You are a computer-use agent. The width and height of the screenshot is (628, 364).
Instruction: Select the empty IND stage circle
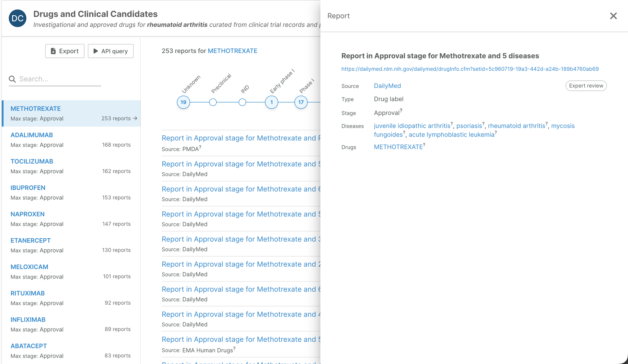click(x=242, y=102)
